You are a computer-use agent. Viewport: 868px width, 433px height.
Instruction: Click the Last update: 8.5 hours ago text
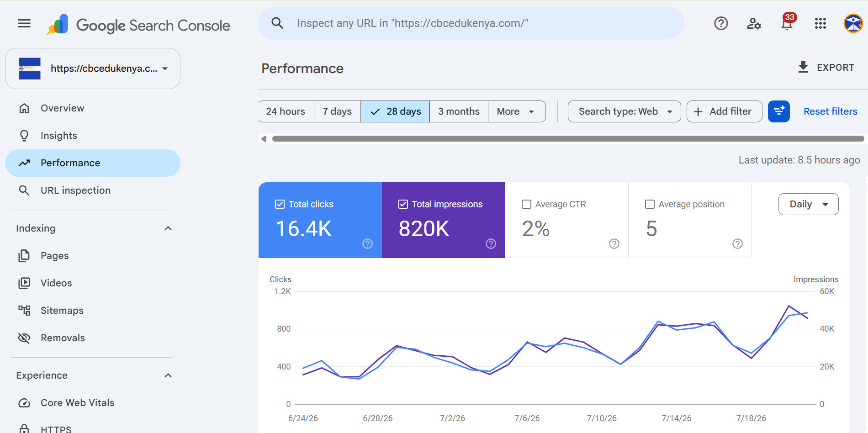[799, 160]
